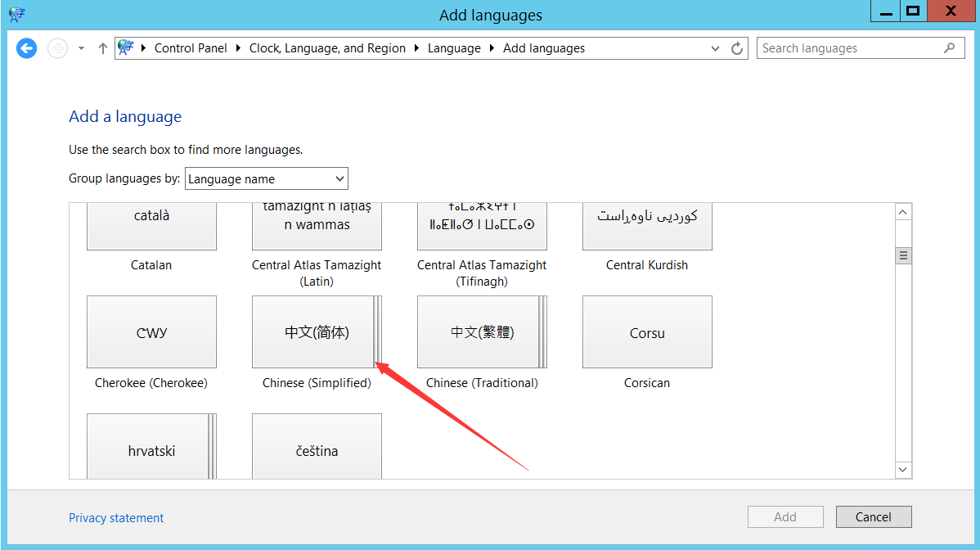Image resolution: width=980 pixels, height=550 pixels.
Task: Click the Back navigation arrow
Action: click(x=26, y=48)
